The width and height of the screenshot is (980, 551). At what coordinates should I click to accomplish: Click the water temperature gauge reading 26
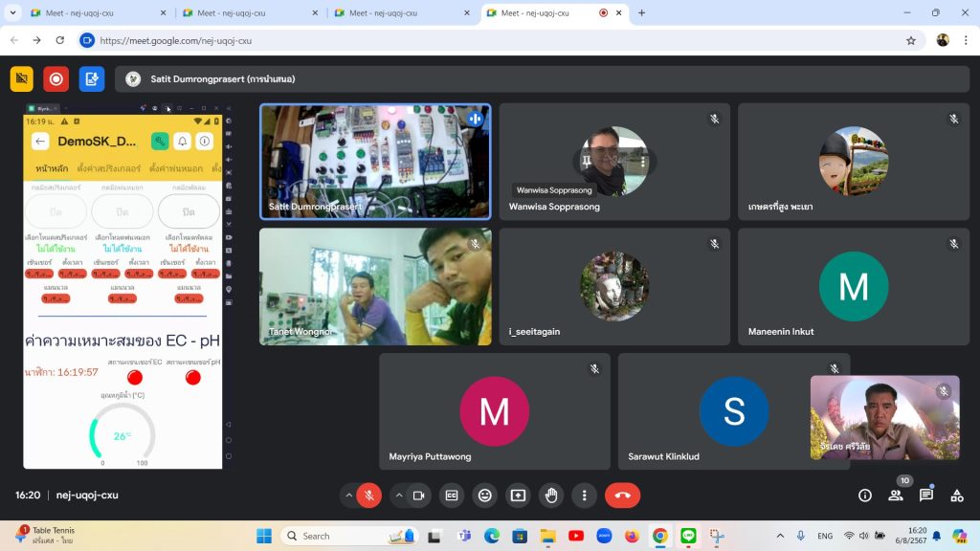click(122, 435)
